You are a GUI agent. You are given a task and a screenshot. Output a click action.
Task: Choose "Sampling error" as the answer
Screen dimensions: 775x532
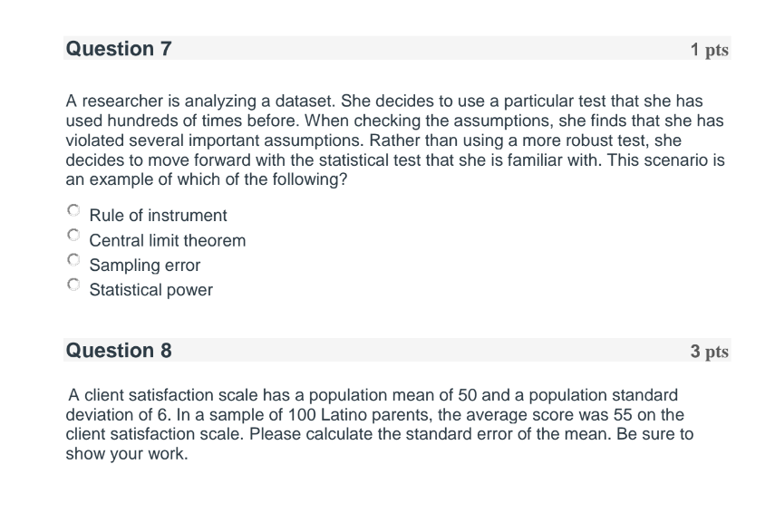point(73,260)
